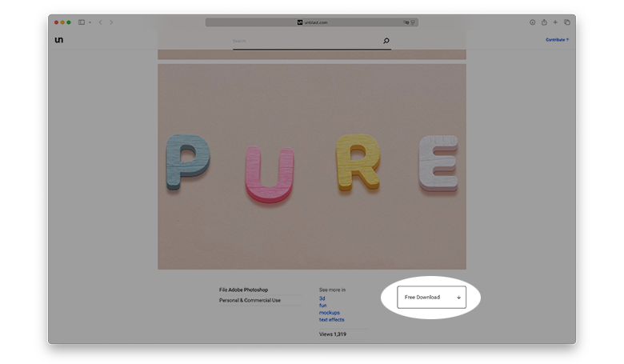Screen dimensions: 624x364
Task: Click the privacy report icon in address bar
Action: click(406, 22)
